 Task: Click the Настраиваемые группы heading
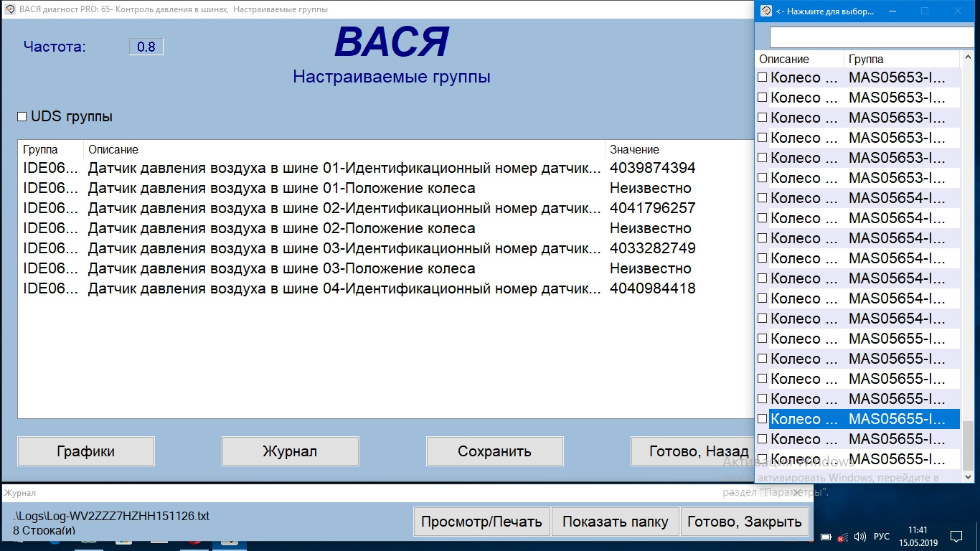click(392, 77)
